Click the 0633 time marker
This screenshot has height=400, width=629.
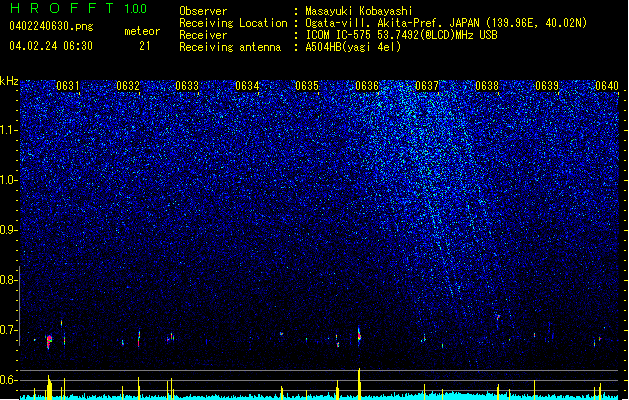coord(187,86)
